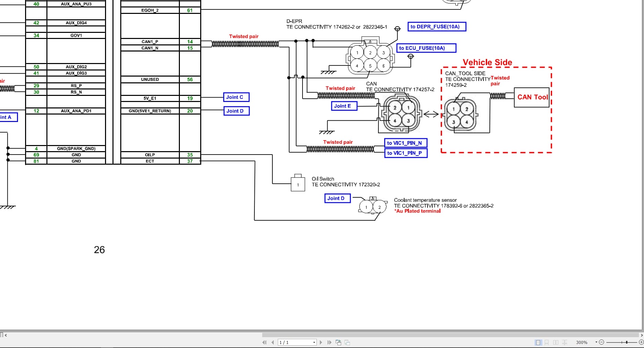
Task: Click the 'D-EPR' connector title
Action: click(x=294, y=21)
